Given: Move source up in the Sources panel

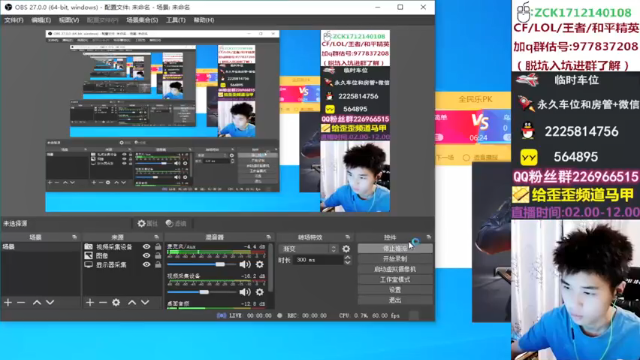Looking at the screenshot, I should pyautogui.click(x=132, y=302).
